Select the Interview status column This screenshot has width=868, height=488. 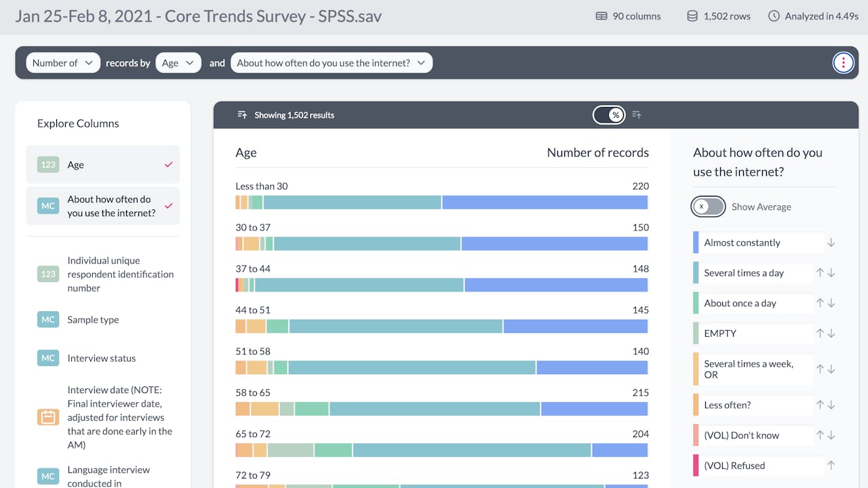(x=102, y=359)
